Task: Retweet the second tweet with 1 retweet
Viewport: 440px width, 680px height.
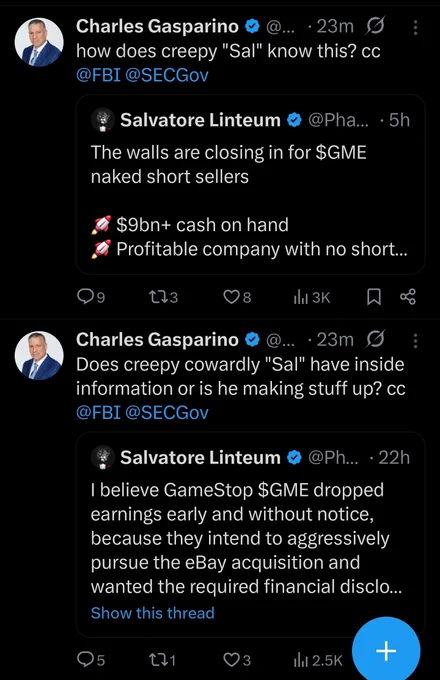Action: (x=162, y=660)
